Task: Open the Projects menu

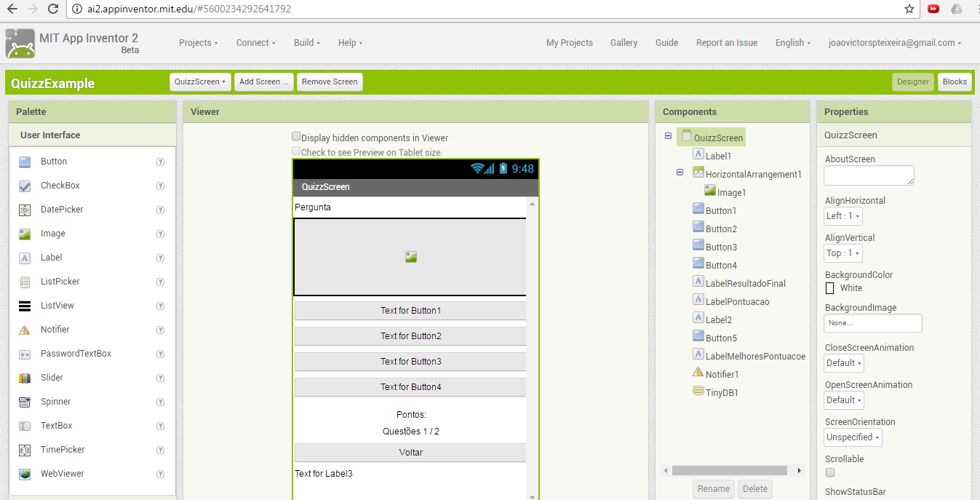Action: (199, 43)
